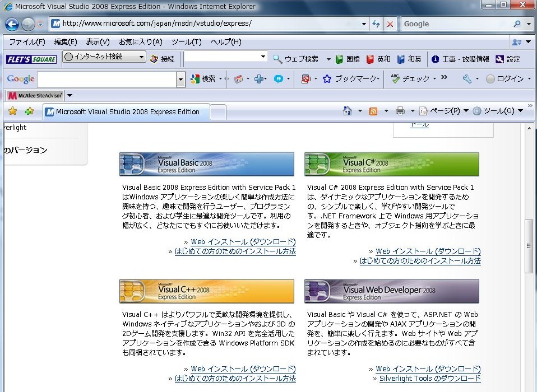Open the ブックマーク star icon

327,79
